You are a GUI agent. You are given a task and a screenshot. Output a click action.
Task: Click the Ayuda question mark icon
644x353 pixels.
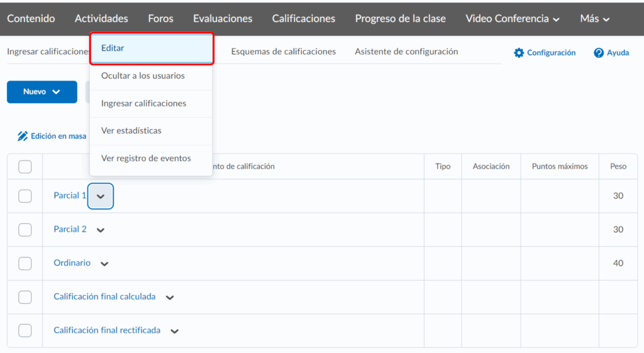point(599,53)
